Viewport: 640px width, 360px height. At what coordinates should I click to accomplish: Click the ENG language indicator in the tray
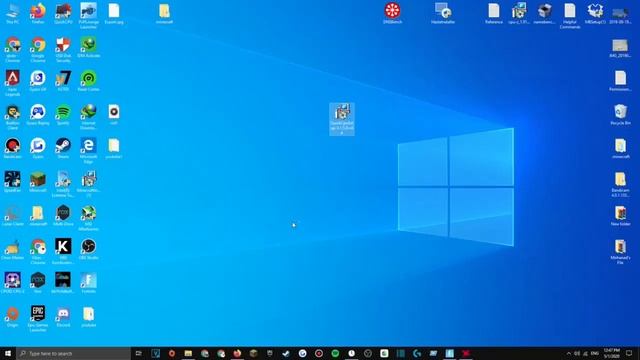point(595,353)
